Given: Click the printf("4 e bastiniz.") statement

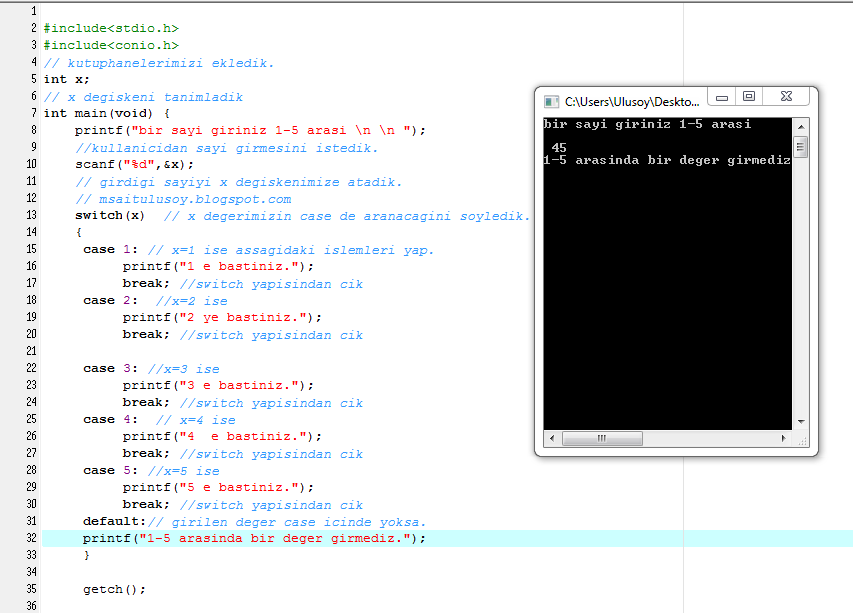Looking at the screenshot, I should coord(222,437).
